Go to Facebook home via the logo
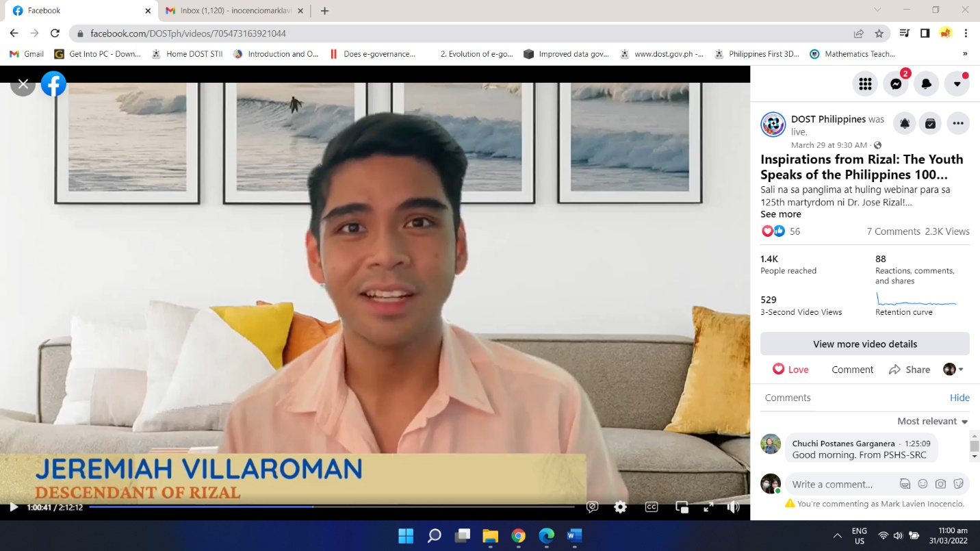This screenshot has width=980, height=551. click(x=53, y=84)
